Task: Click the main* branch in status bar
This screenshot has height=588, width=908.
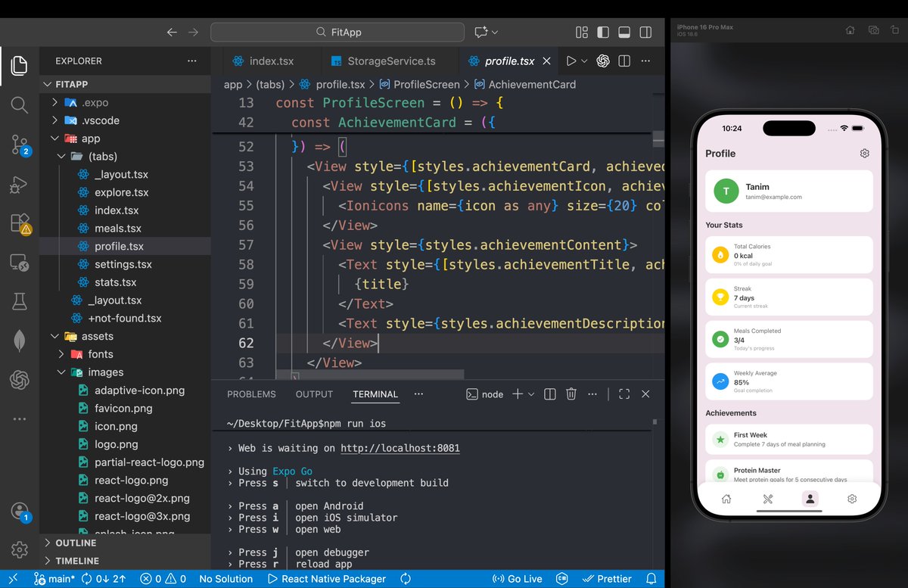Action: [55, 579]
